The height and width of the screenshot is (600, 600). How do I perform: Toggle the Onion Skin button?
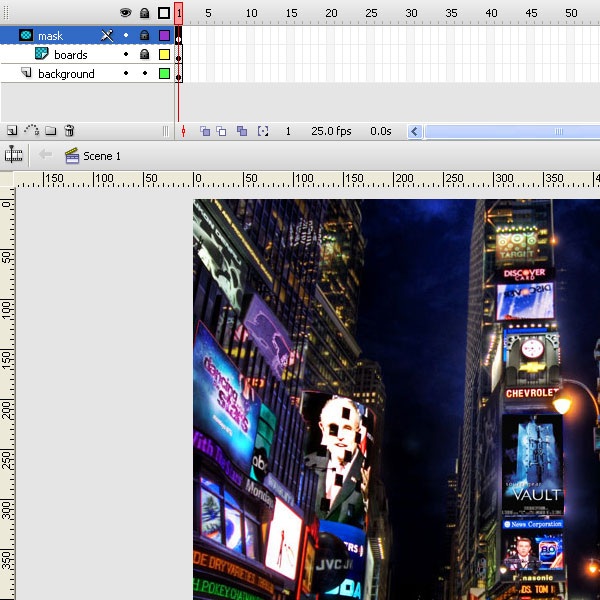click(205, 131)
